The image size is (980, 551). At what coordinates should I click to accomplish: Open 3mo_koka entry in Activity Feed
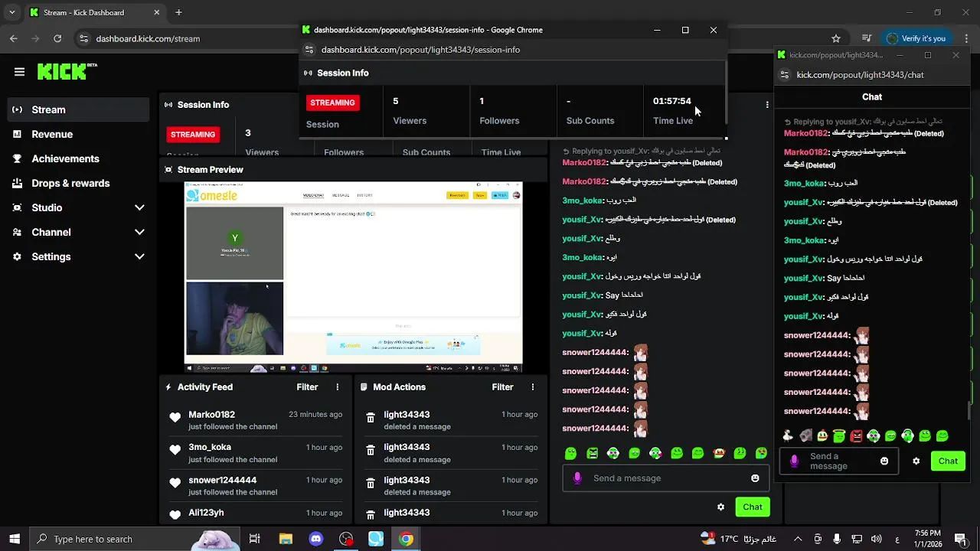(x=210, y=447)
